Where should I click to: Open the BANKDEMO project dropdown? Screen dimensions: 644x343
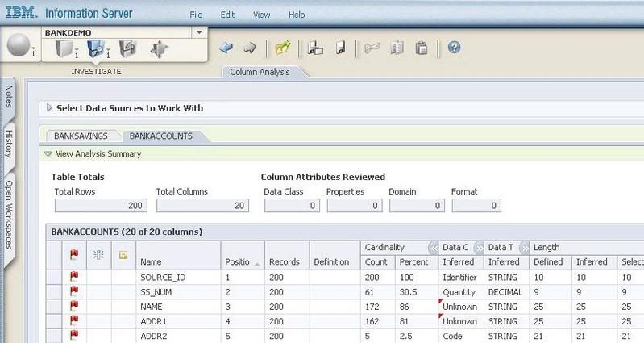click(x=199, y=32)
